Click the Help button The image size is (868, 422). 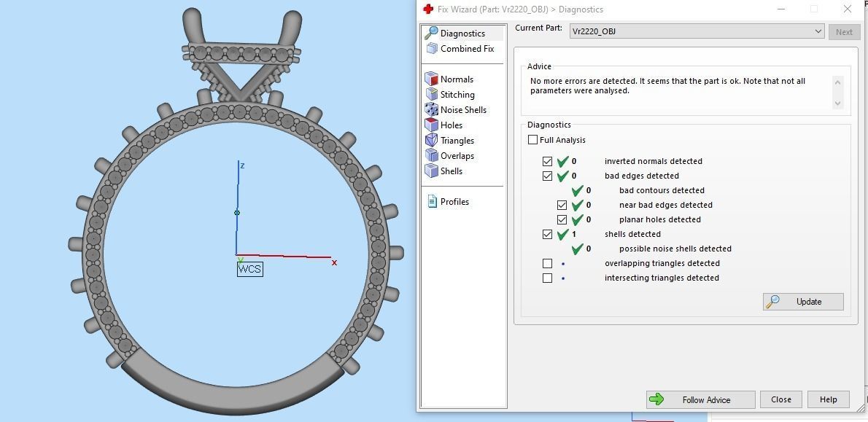[x=828, y=399]
